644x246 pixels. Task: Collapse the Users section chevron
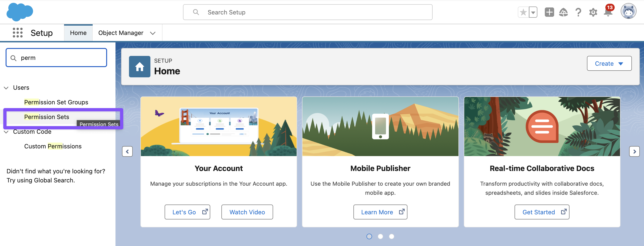click(x=6, y=88)
